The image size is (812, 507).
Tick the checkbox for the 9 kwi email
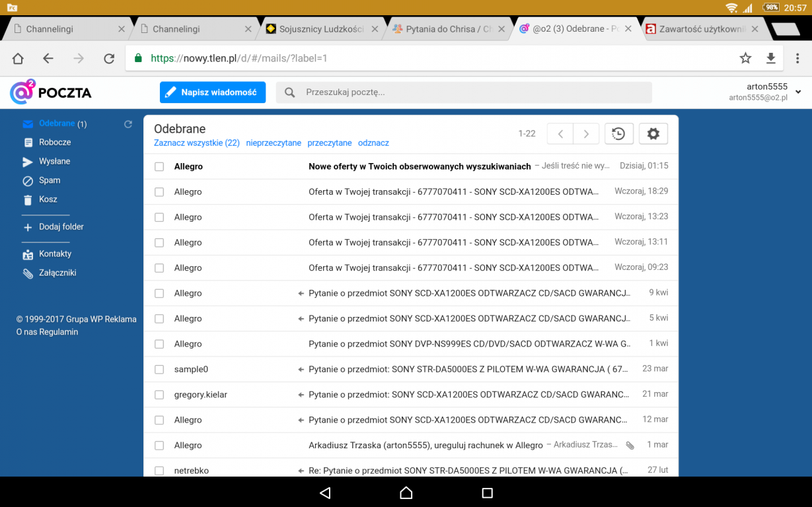click(x=159, y=293)
